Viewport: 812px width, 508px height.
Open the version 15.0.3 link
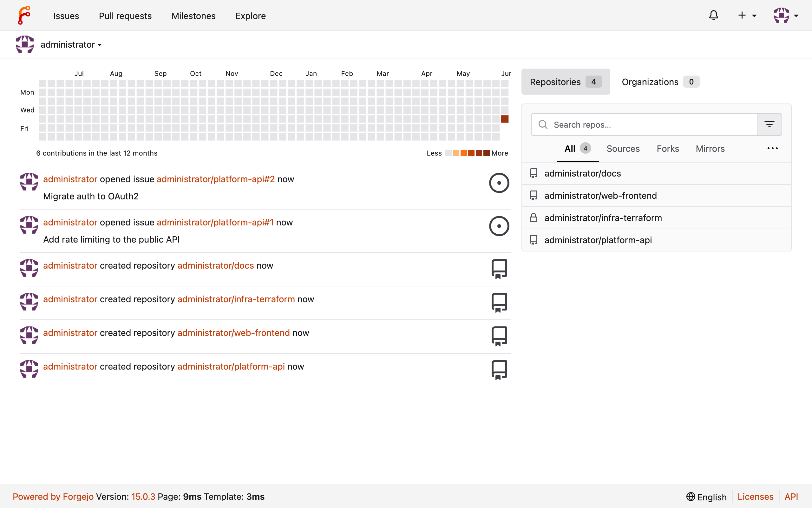(143, 497)
